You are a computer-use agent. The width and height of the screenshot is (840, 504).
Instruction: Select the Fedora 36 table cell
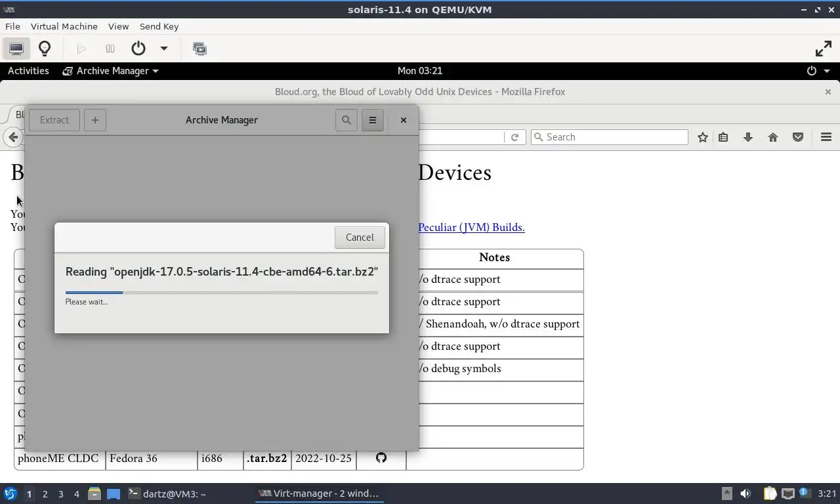151,459
